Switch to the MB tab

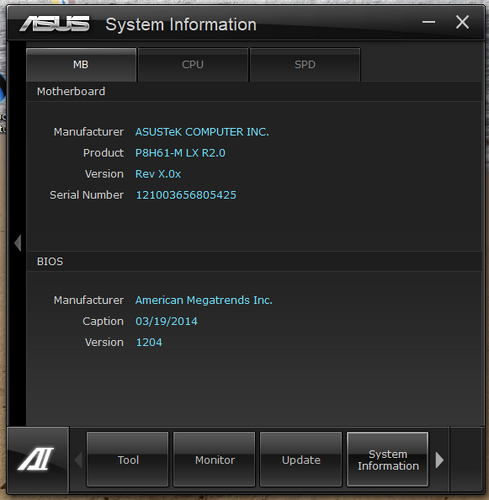pos(81,65)
